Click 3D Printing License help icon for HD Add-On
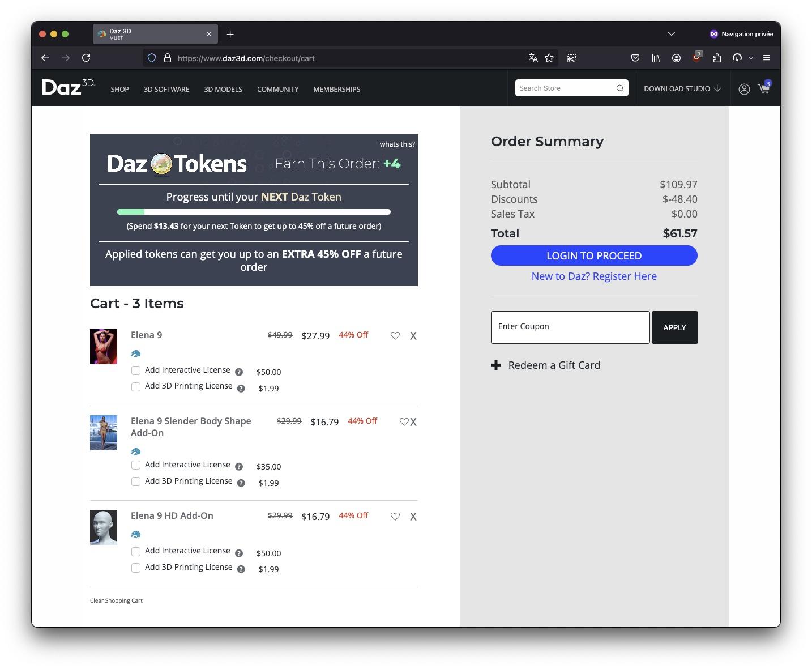This screenshot has width=812, height=669. pyautogui.click(x=241, y=569)
